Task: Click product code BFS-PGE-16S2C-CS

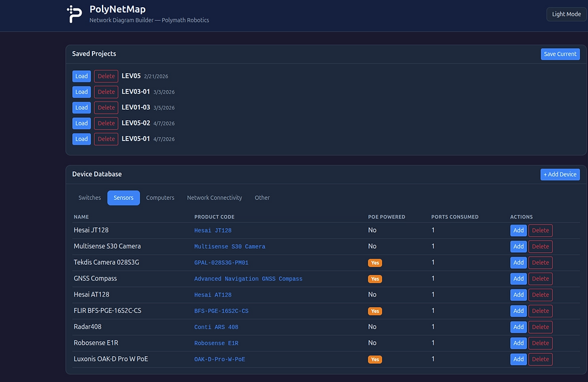Action: point(221,311)
